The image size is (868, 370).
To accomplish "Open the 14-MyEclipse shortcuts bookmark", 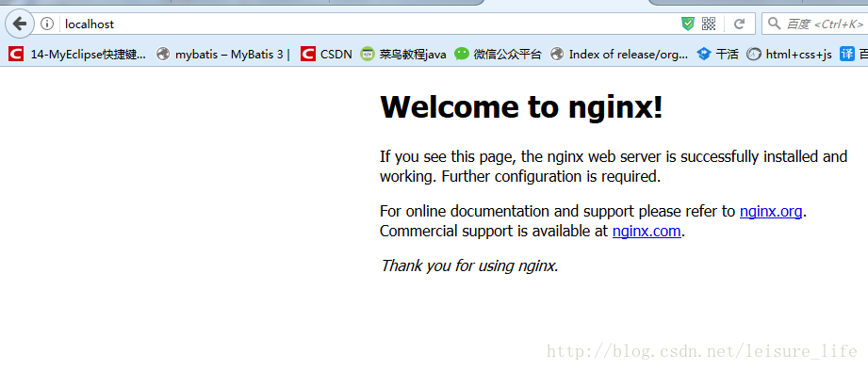I will click(78, 55).
